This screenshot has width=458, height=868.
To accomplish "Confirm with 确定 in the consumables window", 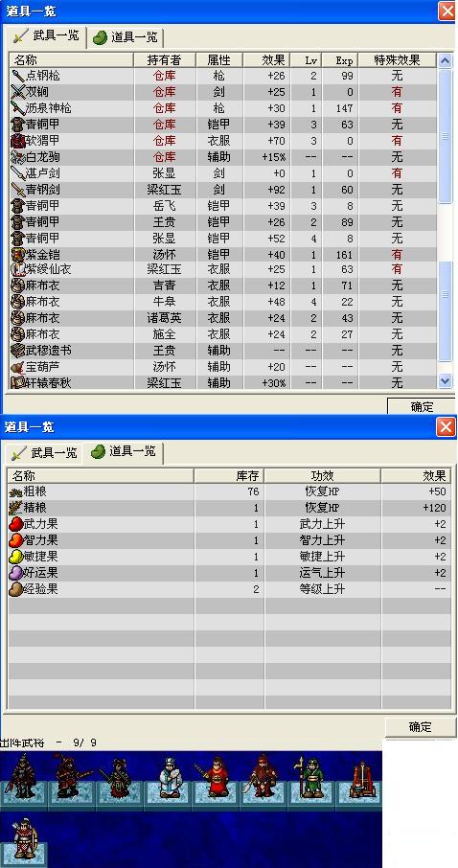I will coord(420,727).
